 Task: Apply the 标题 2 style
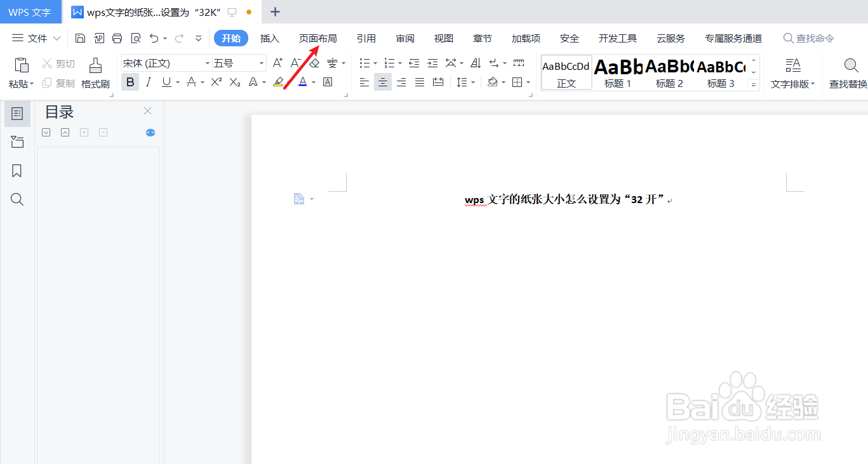(669, 72)
